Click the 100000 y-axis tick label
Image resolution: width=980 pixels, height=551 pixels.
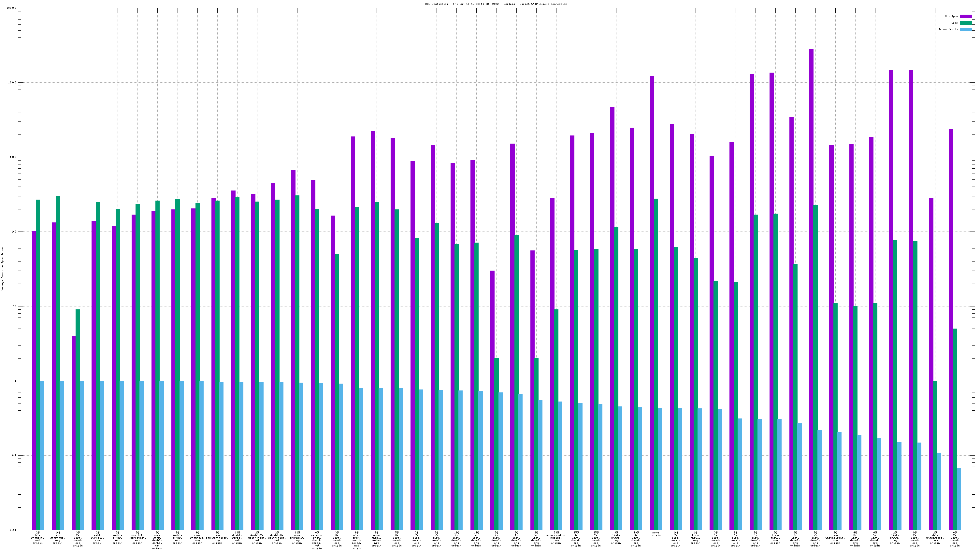coord(12,8)
